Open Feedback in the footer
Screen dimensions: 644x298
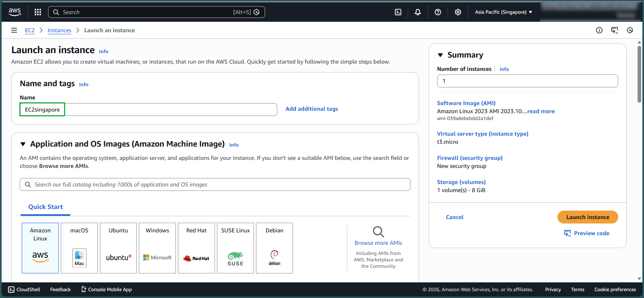(x=60, y=290)
